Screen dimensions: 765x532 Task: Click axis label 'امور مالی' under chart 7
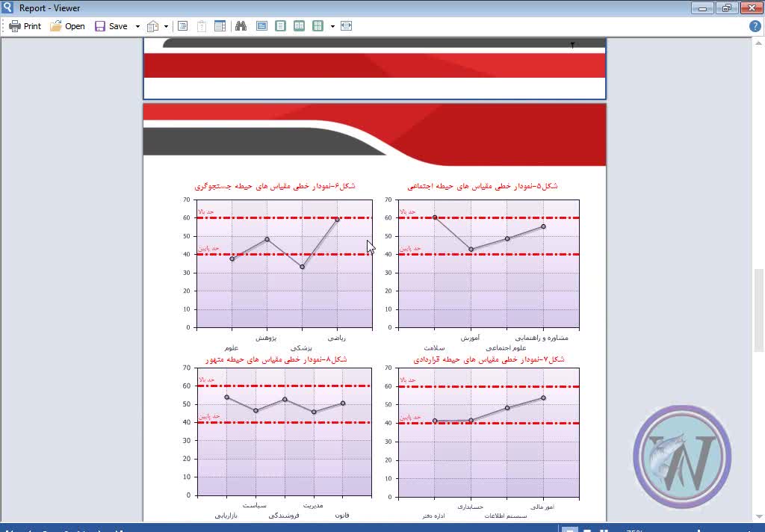pyautogui.click(x=542, y=507)
